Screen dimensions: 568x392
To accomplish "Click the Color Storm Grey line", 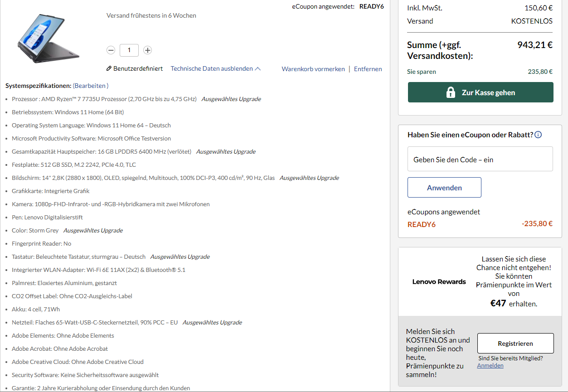I will [35, 230].
